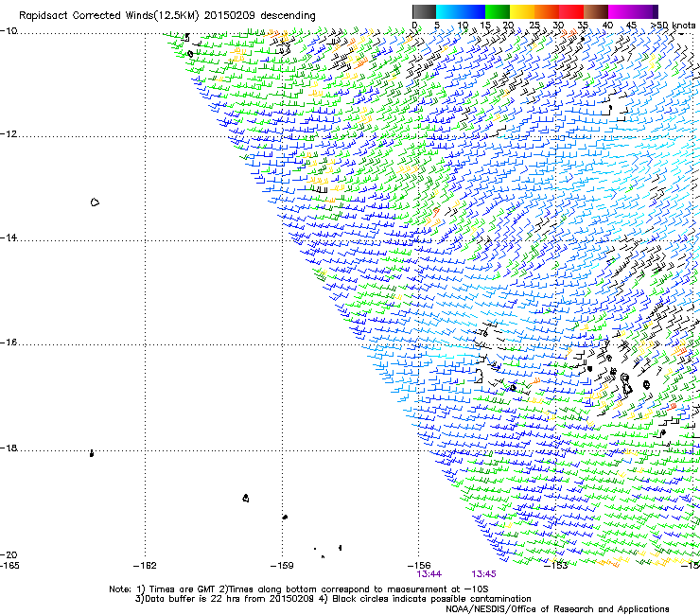Click the 'Times are GMT' note line

[299, 589]
